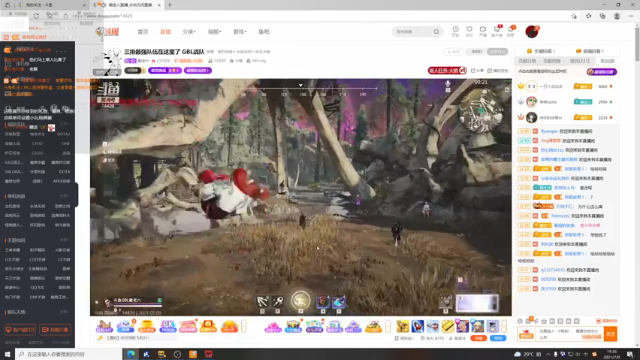Viewport: 640px width, 360px height.
Task: Open the VALORANT category in the sidebar
Action: [x=14, y=172]
